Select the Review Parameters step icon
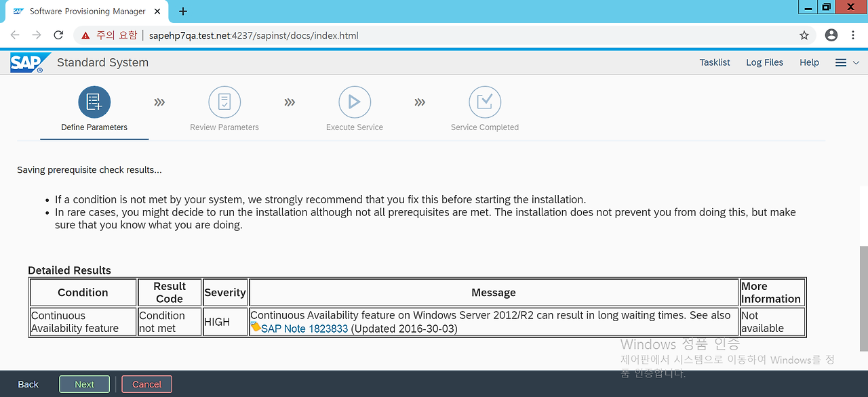This screenshot has width=868, height=397. (x=224, y=102)
